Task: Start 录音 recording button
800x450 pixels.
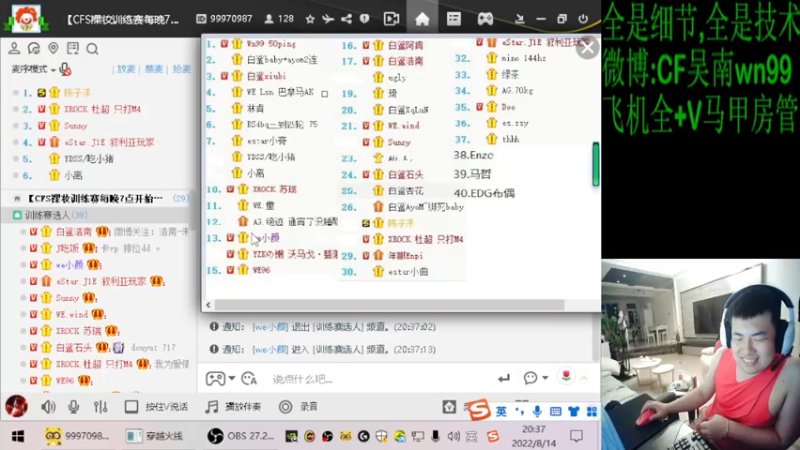Action: (298, 407)
